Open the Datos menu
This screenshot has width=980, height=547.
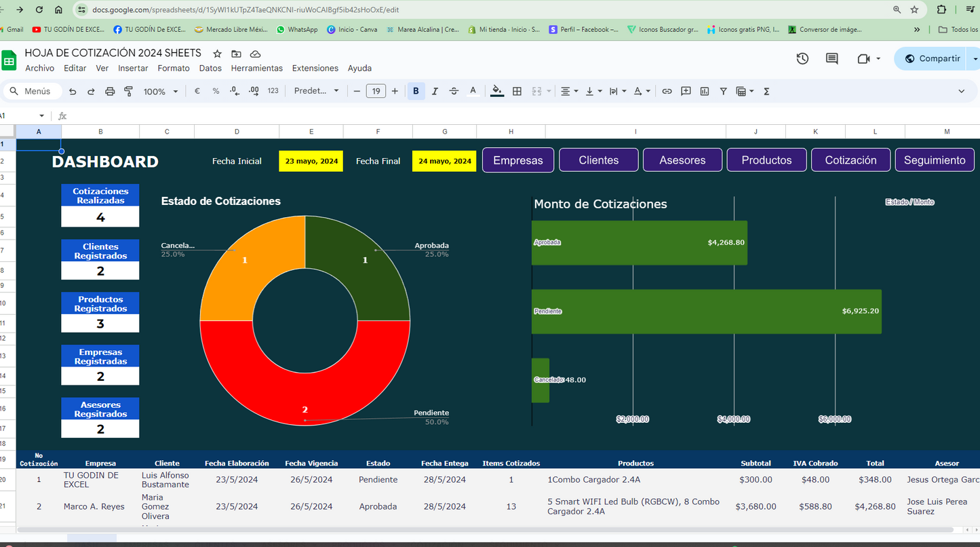coord(210,68)
